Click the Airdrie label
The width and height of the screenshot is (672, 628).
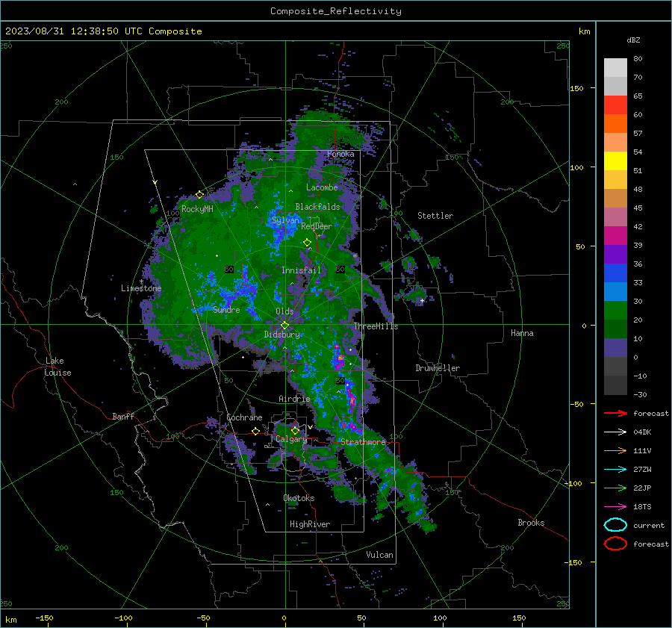[294, 399]
